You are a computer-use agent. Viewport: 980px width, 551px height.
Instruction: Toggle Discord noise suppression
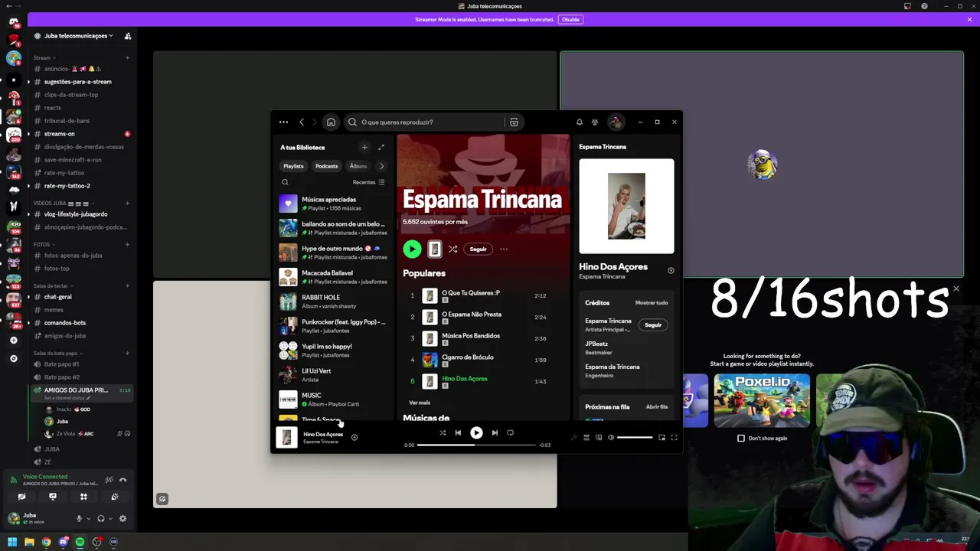coord(109,480)
